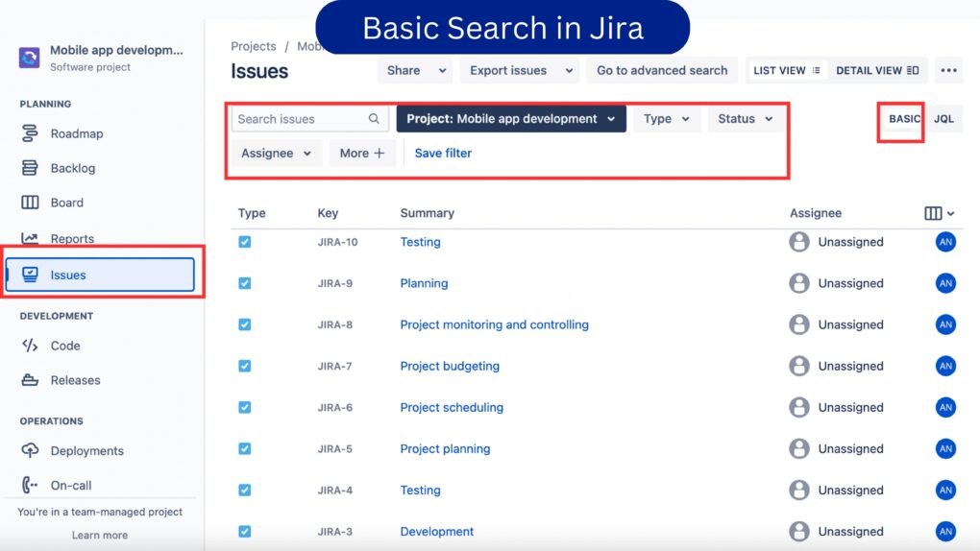Open the Project scheduling issue

click(452, 407)
